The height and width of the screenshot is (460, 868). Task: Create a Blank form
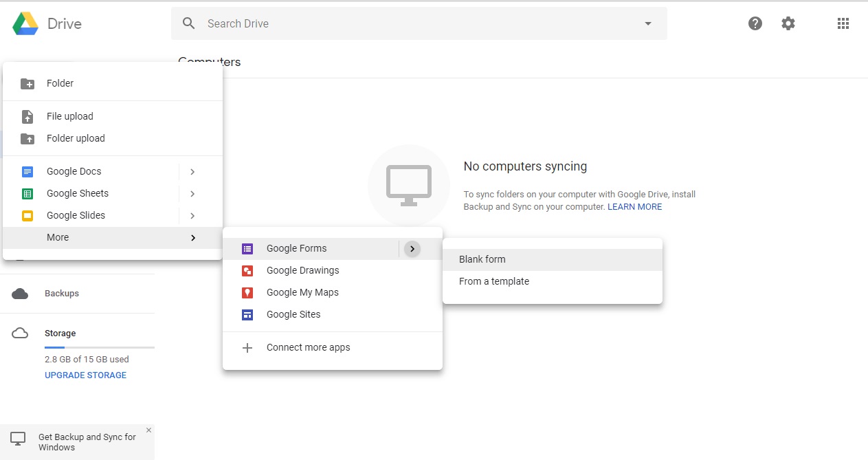(553, 259)
